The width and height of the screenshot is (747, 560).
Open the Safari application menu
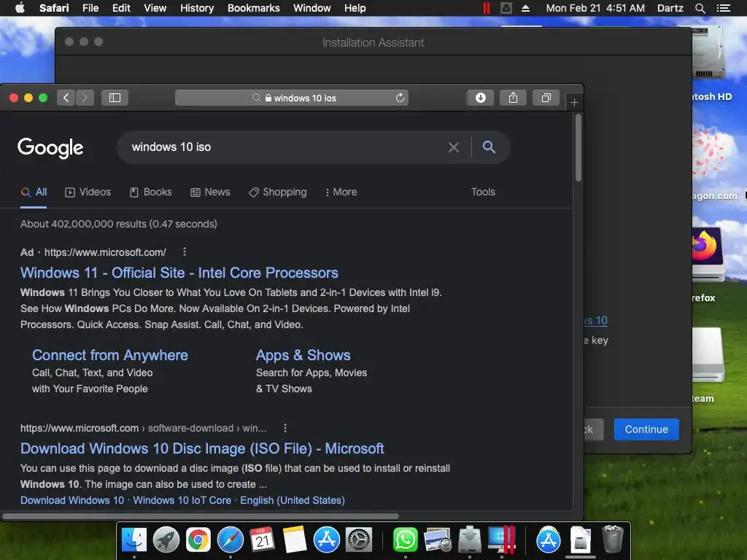click(54, 8)
